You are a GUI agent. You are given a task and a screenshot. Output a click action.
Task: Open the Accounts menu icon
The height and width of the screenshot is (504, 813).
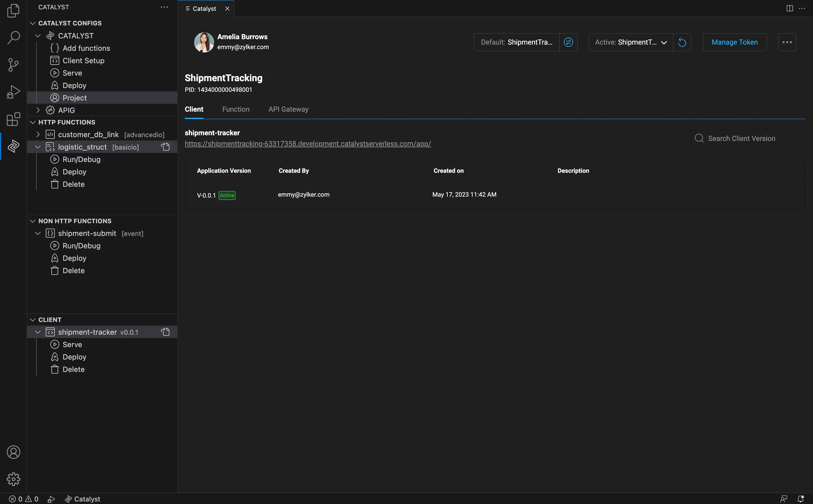[x=13, y=452]
